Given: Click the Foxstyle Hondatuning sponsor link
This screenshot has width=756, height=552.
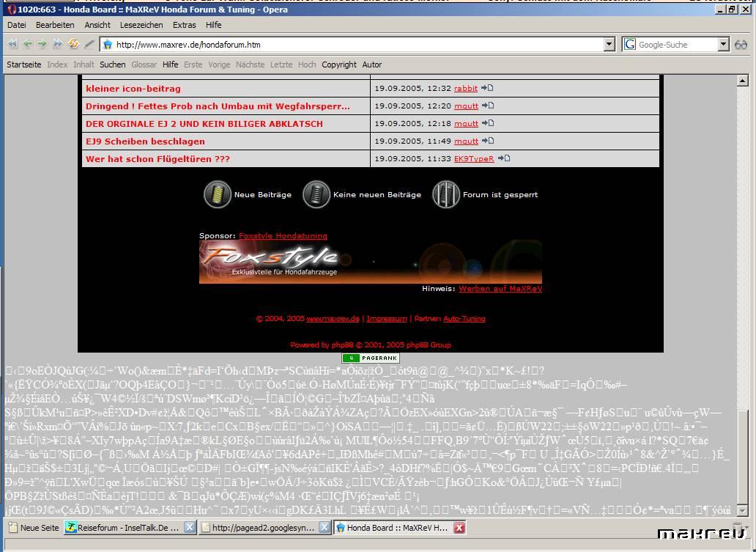Looking at the screenshot, I should coord(283,236).
